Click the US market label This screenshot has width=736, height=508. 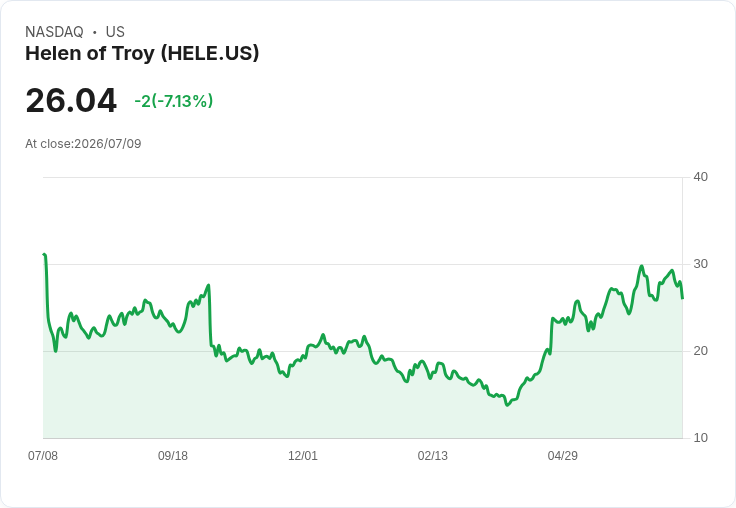pyautogui.click(x=115, y=32)
